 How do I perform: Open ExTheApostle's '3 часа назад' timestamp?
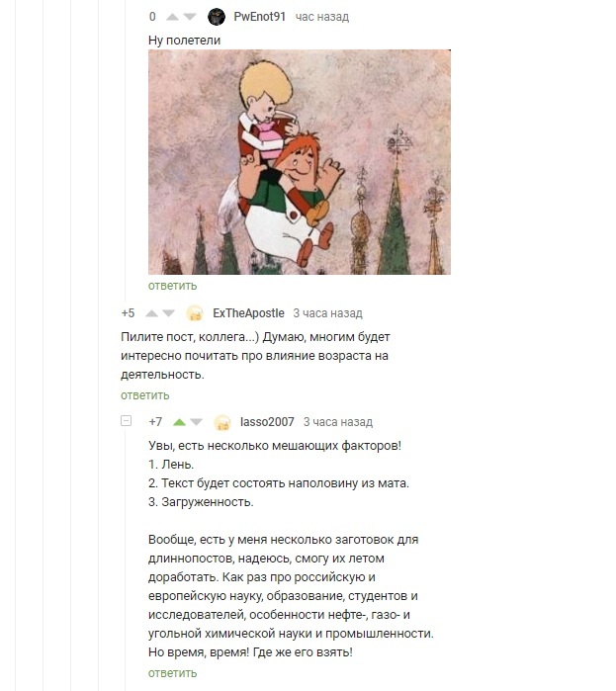pos(328,313)
